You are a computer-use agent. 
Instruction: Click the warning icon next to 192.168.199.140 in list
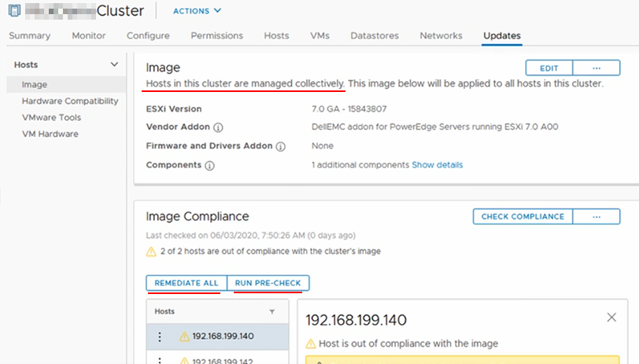(185, 336)
